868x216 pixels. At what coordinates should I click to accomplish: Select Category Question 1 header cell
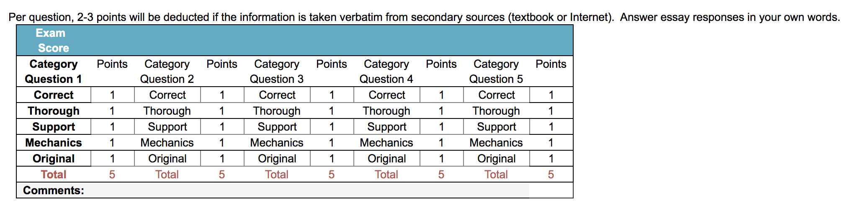[54, 72]
